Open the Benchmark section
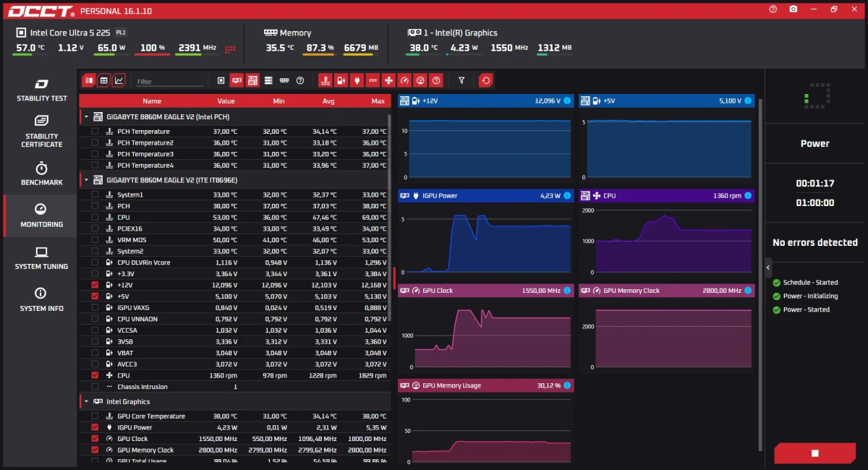Image resolution: width=868 pixels, height=470 pixels. click(41, 174)
